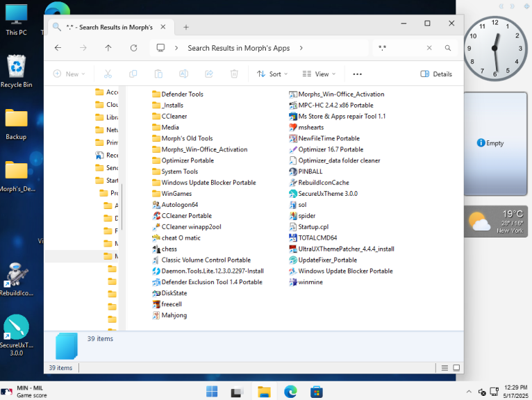The image size is (532, 400).
Task: Select DiskState file
Action: [169, 293]
